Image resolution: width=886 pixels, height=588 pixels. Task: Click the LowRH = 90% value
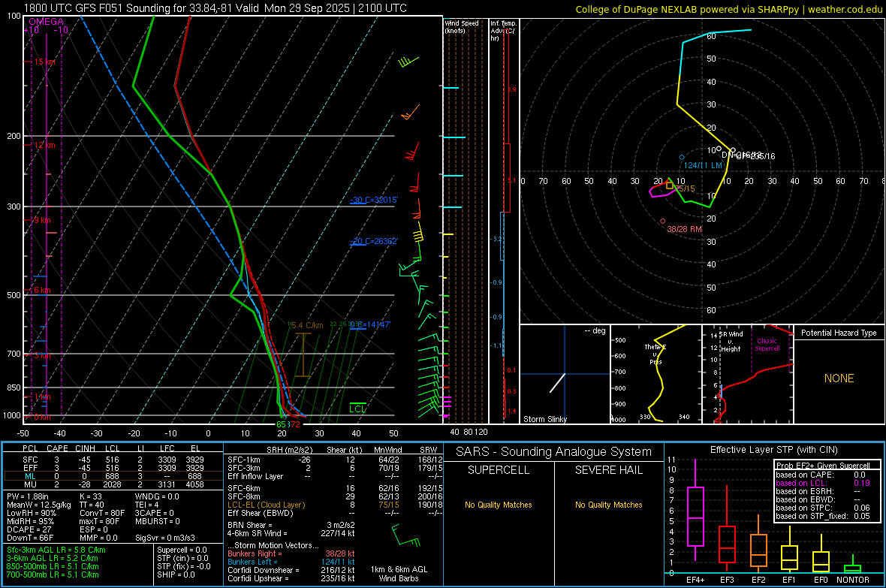[x=31, y=514]
